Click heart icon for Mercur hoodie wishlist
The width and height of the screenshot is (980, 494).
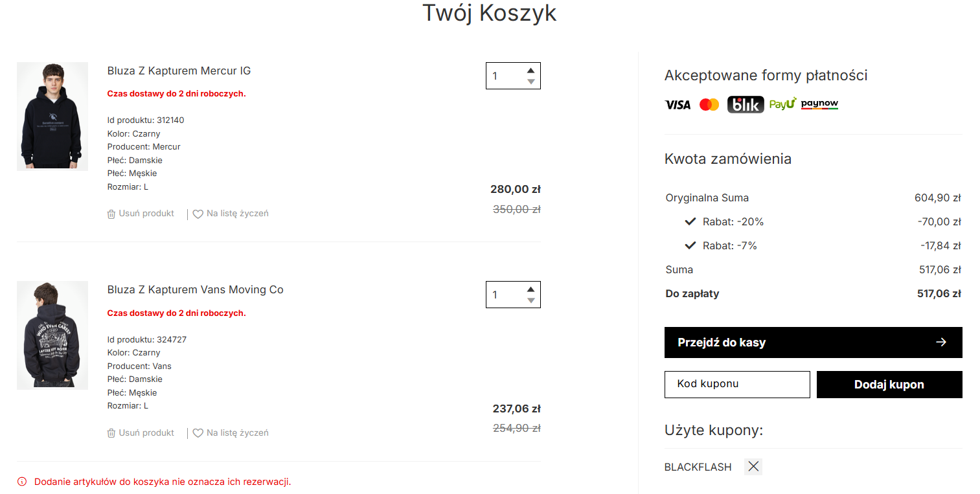click(198, 214)
